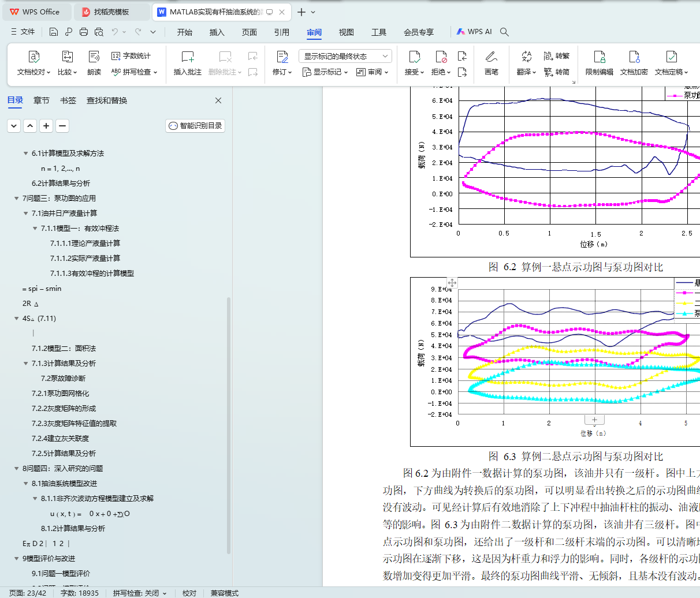Open 显示标记的最终状态 markup display dropdown
The image size is (700, 598).
pyautogui.click(x=345, y=56)
